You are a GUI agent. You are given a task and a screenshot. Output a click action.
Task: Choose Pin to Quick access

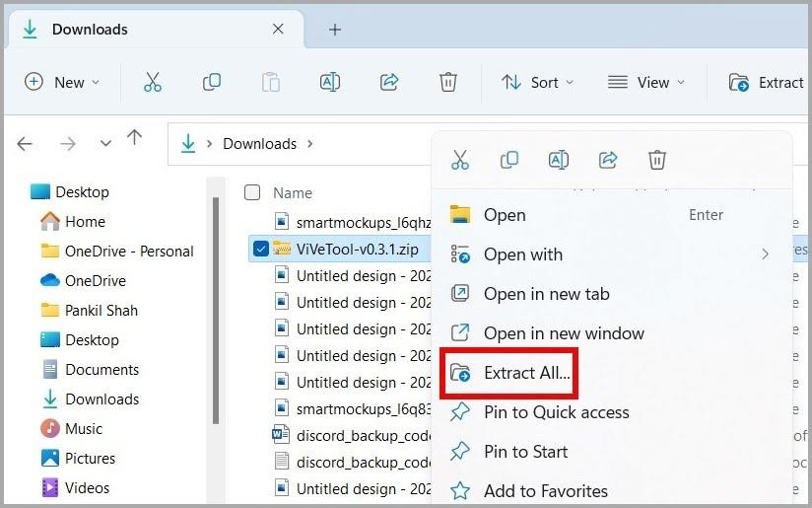coord(611,412)
